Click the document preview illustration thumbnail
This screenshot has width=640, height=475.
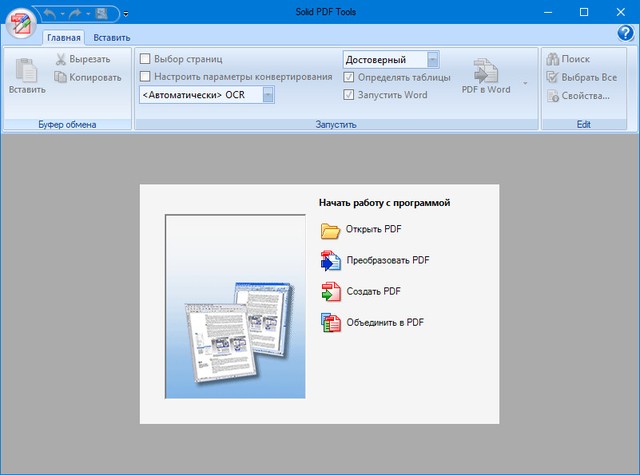point(235,305)
